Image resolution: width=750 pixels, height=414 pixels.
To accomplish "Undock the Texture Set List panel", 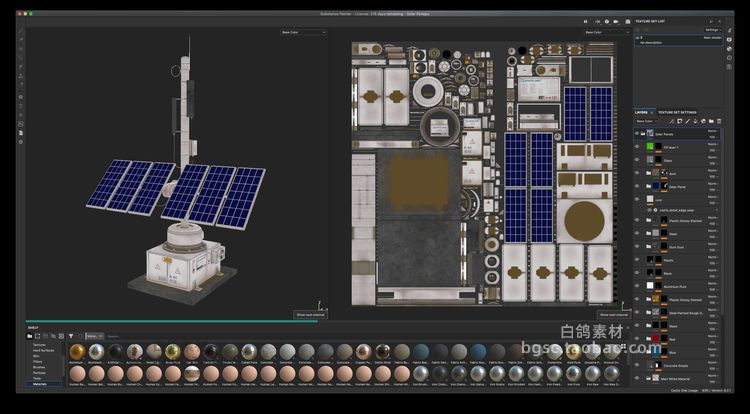I will (x=711, y=21).
